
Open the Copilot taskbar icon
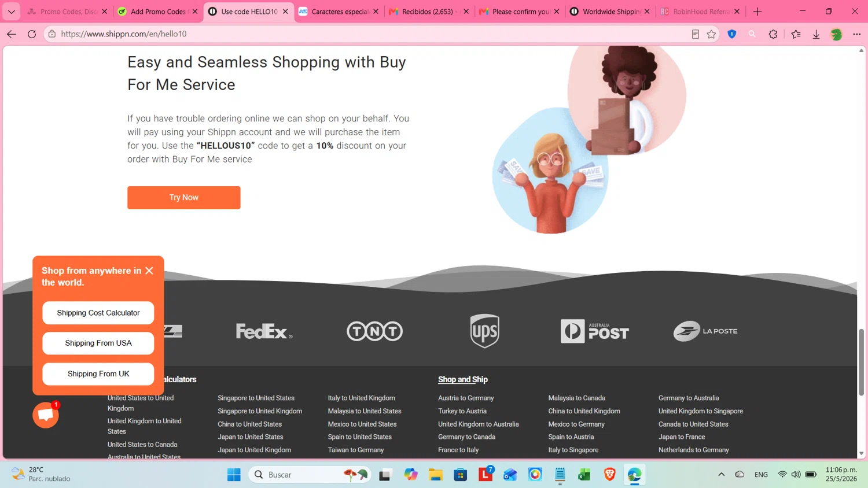point(411,475)
